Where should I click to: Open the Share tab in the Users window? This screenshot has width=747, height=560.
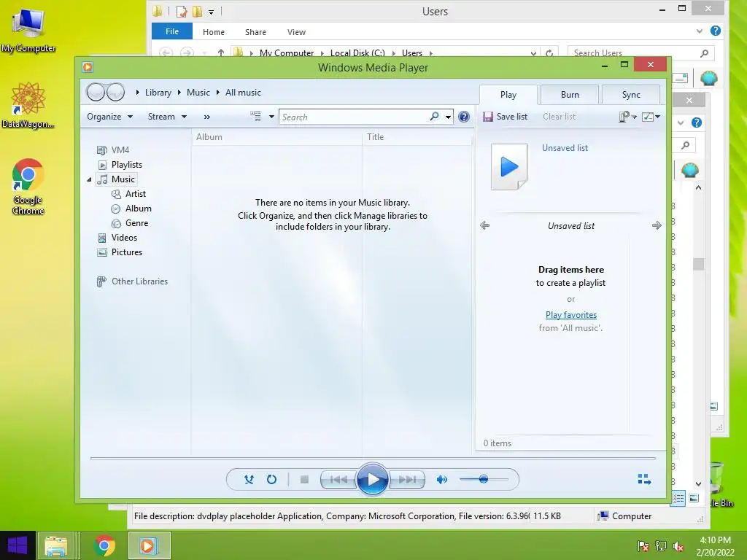pyautogui.click(x=255, y=32)
